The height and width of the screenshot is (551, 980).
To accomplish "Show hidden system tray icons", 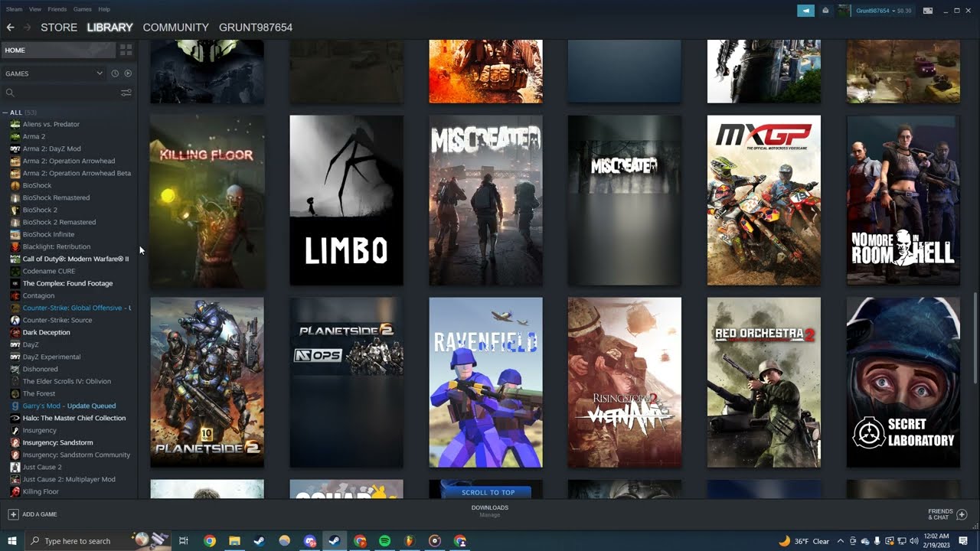I will [841, 541].
